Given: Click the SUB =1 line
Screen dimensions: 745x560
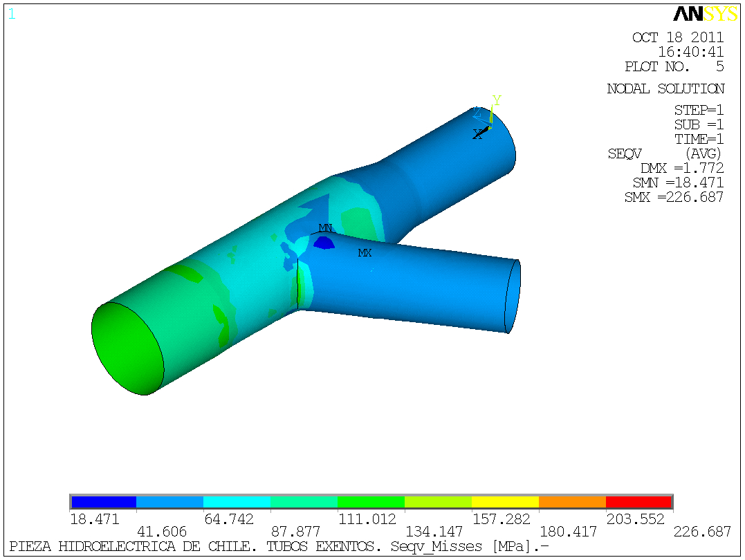Looking at the screenshot, I should (699, 124).
